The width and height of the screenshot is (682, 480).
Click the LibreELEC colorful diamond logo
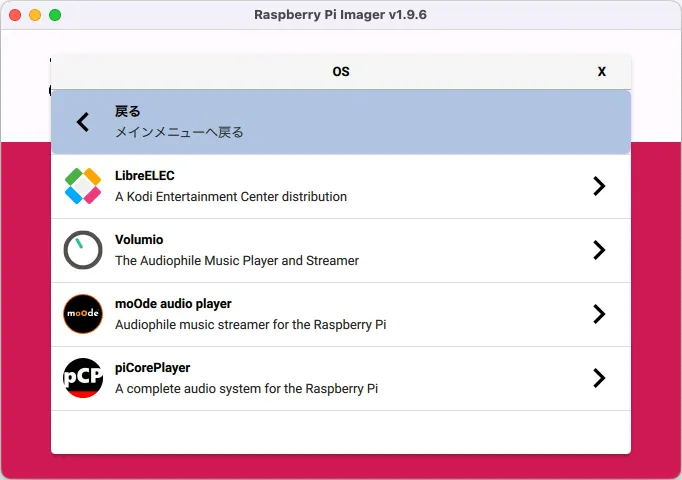point(83,186)
